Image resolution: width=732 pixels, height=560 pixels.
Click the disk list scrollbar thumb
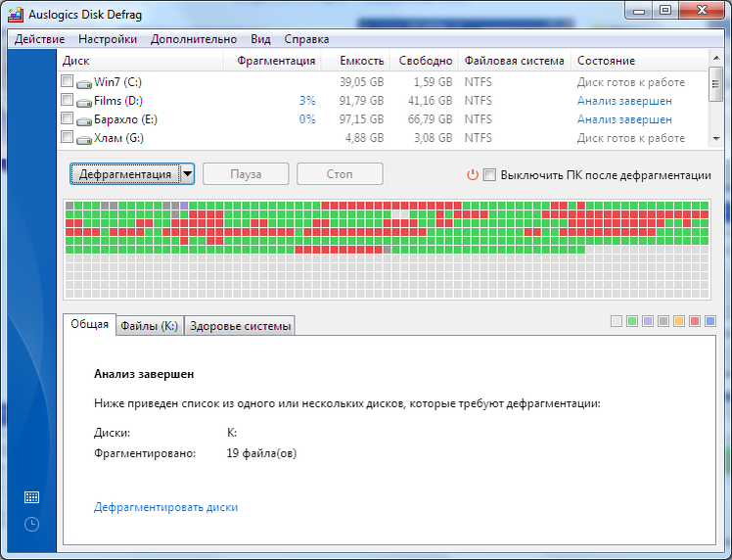[x=715, y=84]
